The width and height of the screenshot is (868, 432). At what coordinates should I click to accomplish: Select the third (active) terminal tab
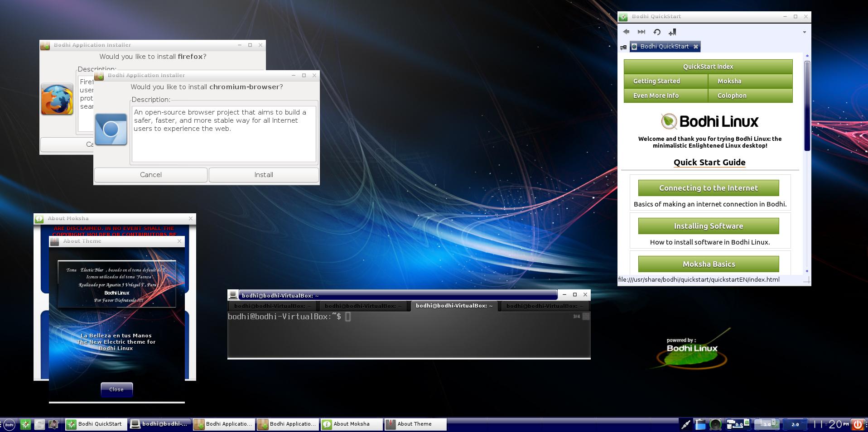click(x=454, y=306)
